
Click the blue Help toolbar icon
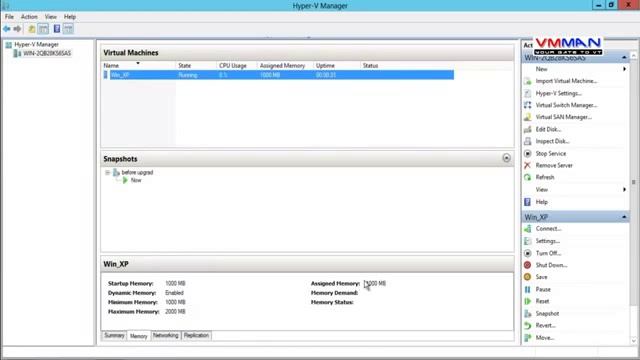pyautogui.click(x=57, y=29)
